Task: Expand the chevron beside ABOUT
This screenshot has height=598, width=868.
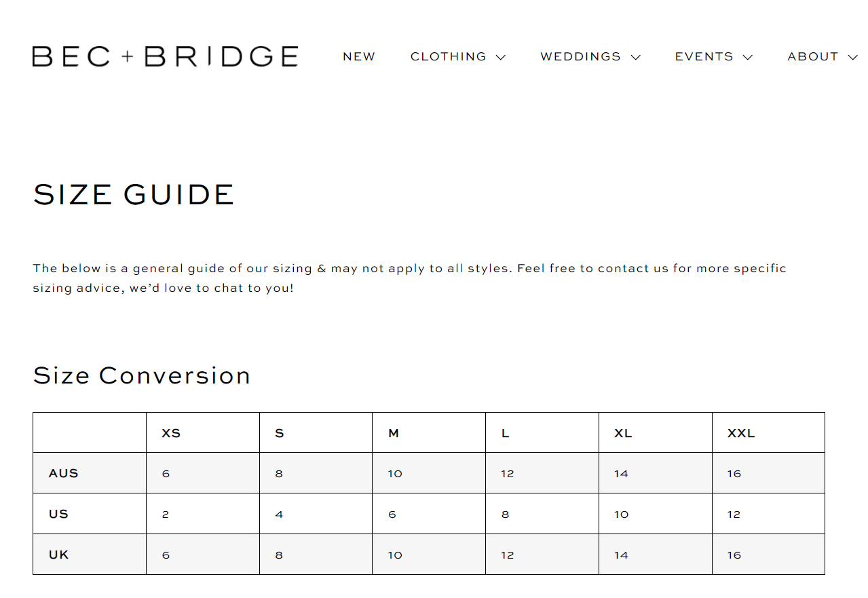Action: (853, 58)
